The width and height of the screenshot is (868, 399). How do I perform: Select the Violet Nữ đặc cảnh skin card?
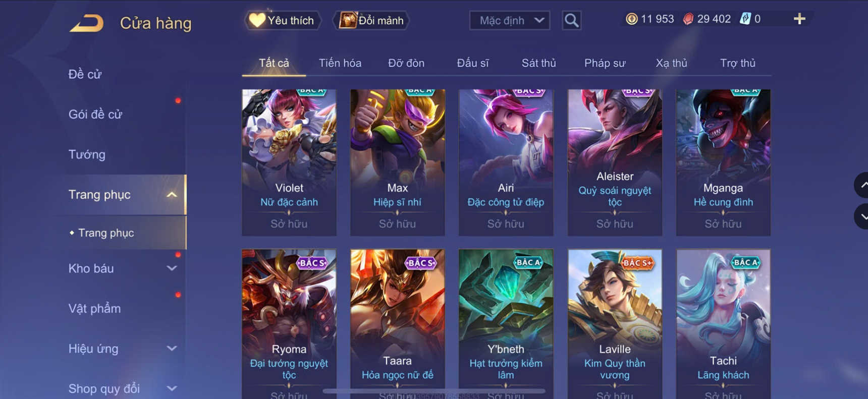(289, 162)
